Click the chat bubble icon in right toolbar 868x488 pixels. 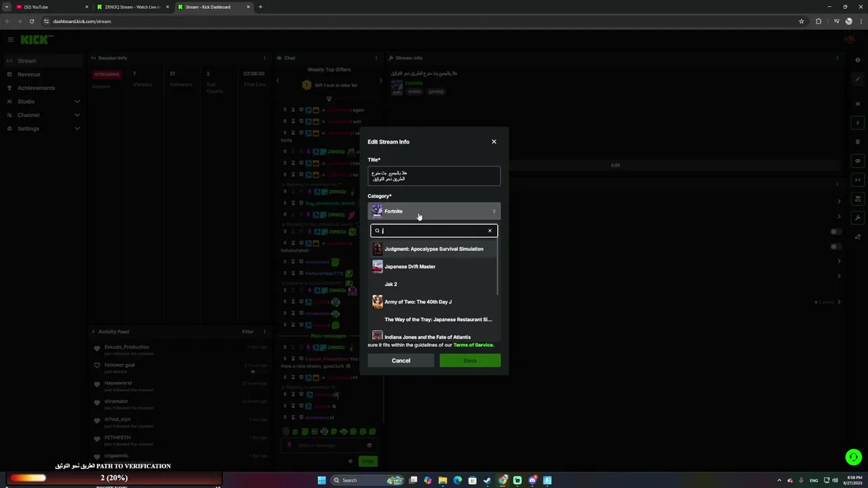tap(858, 161)
